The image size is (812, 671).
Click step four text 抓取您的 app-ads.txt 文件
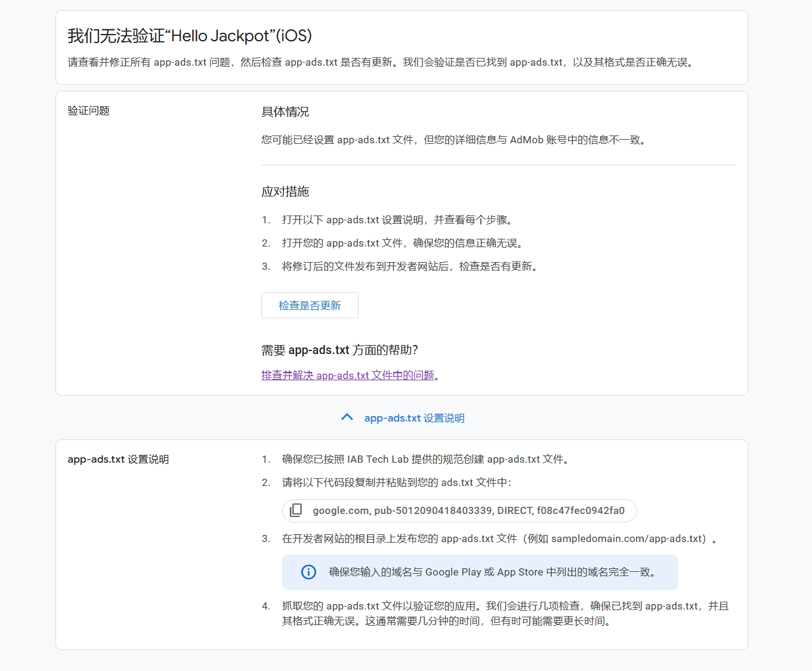point(505,614)
